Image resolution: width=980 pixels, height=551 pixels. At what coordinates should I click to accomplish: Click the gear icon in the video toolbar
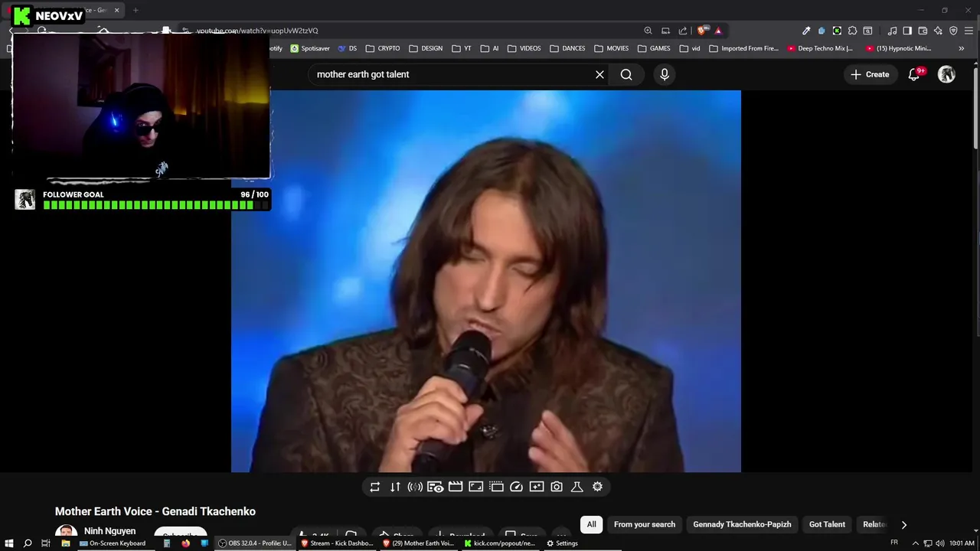click(x=597, y=487)
